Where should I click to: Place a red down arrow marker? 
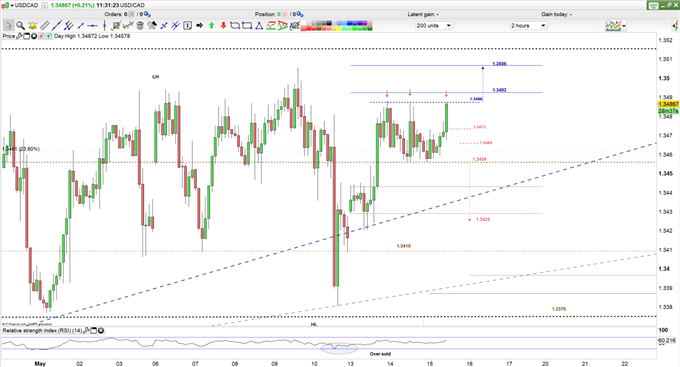[x=223, y=26]
